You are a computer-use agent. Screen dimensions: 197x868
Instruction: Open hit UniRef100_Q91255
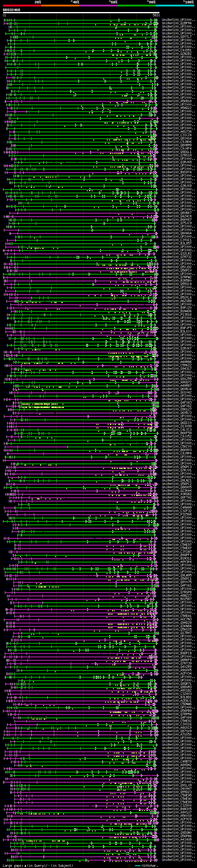pos(177,379)
